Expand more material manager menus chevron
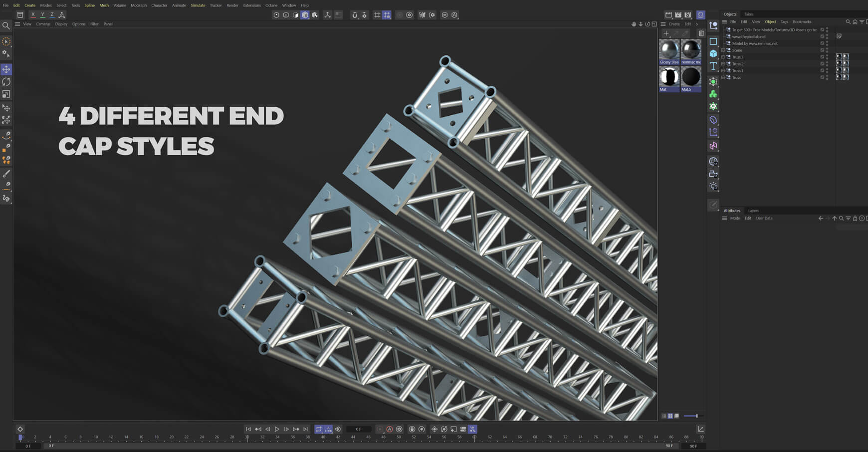This screenshot has height=452, width=868. coord(697,24)
